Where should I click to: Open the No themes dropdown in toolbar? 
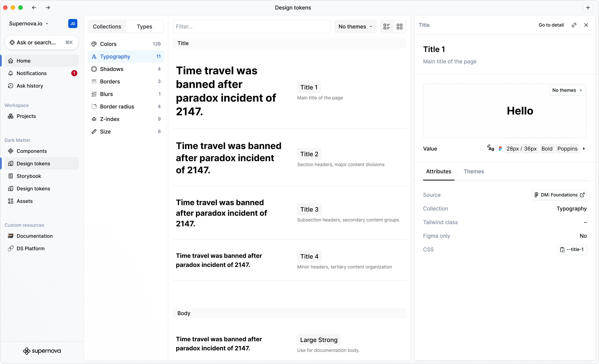click(x=355, y=27)
